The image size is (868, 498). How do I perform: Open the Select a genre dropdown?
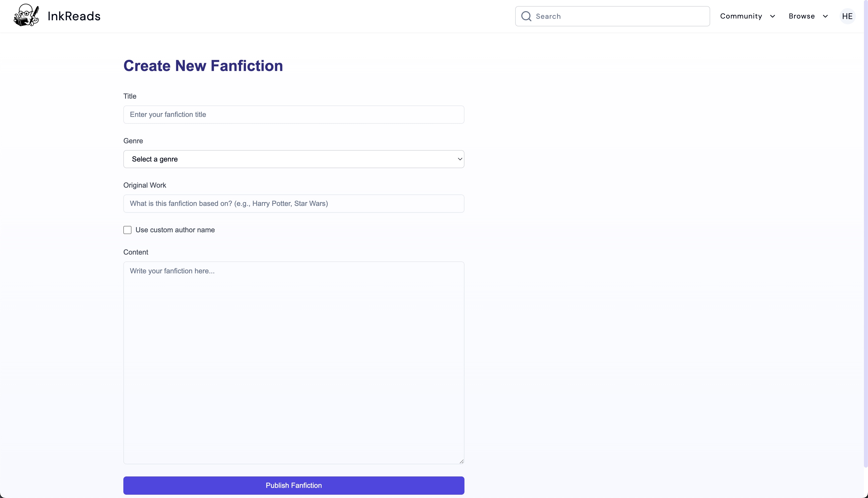pyautogui.click(x=294, y=159)
